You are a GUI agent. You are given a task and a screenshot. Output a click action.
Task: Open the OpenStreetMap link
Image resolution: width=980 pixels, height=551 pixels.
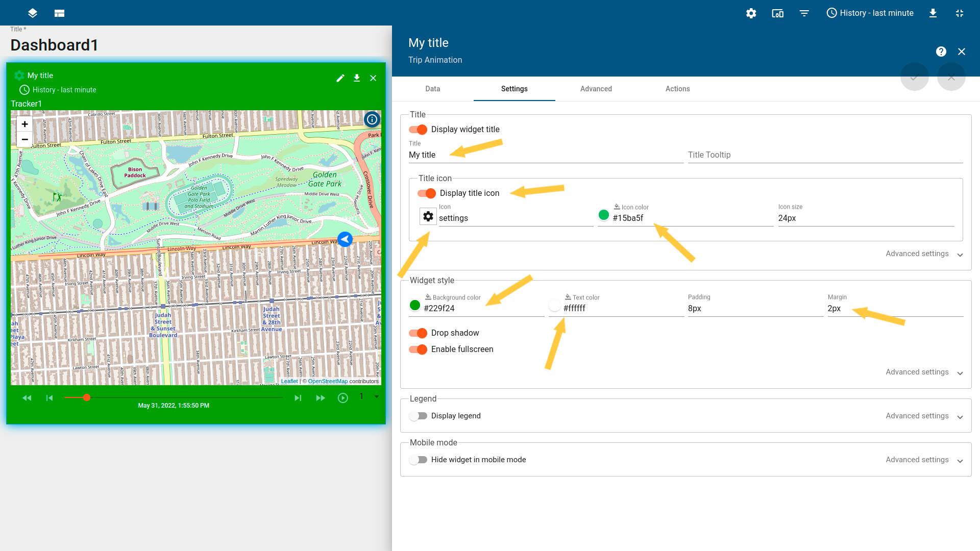[x=328, y=381]
